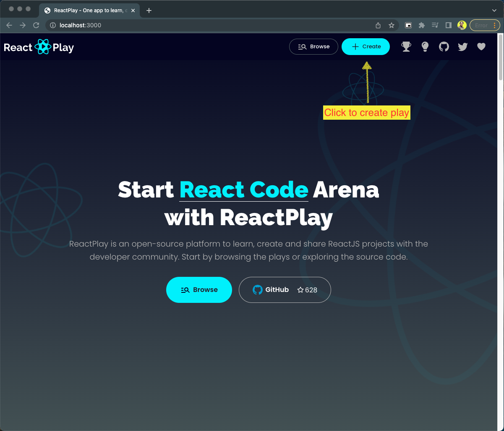504x431 pixels.
Task: Open the trophy leaderboard icon
Action: (x=406, y=47)
